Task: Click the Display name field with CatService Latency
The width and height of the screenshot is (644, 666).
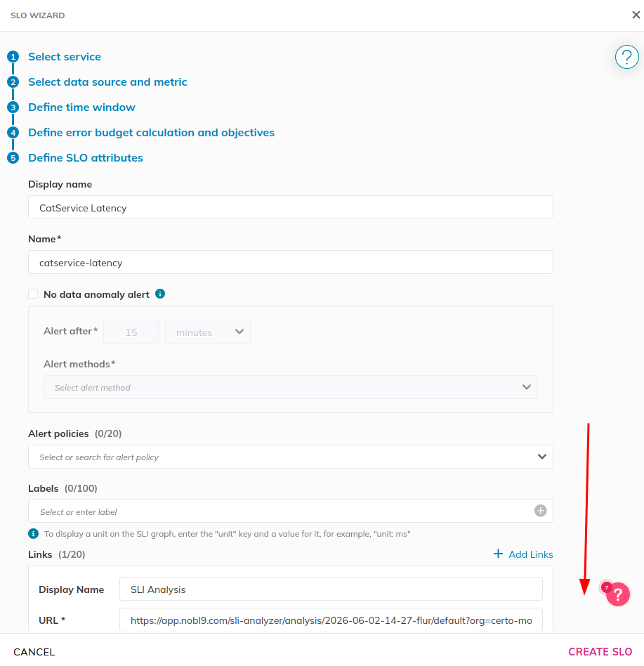Action: (290, 207)
